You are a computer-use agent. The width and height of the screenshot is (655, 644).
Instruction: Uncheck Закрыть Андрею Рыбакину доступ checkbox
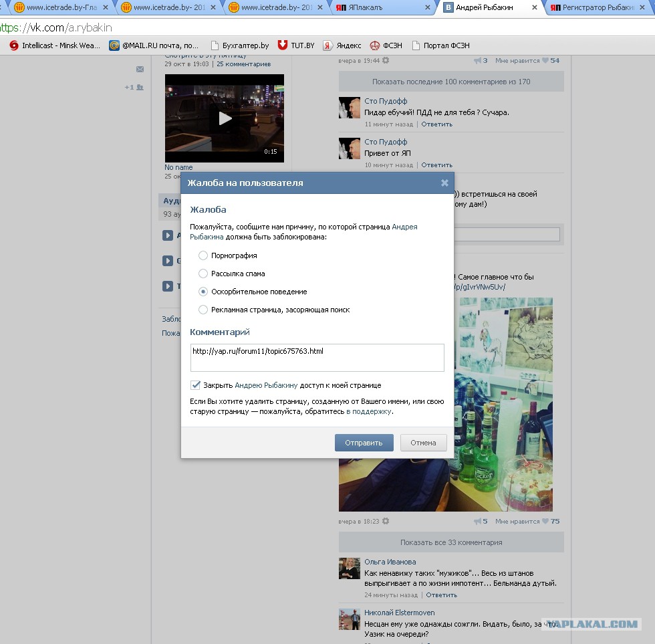tap(195, 385)
